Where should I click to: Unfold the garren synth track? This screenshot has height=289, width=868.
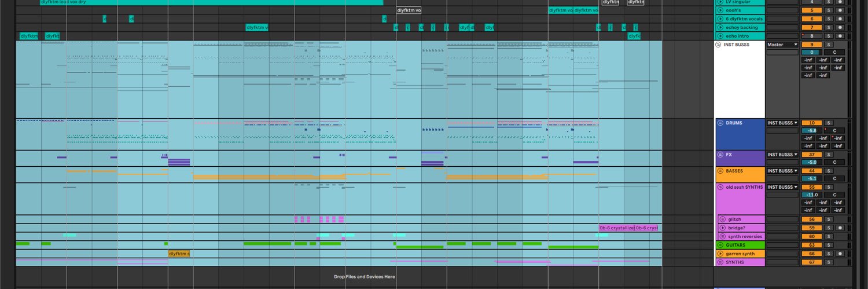pos(720,254)
